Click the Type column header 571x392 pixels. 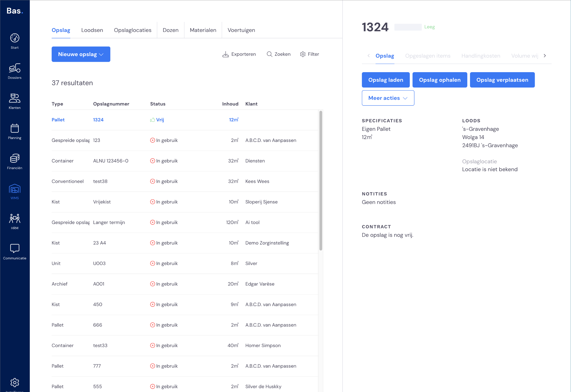pos(57,104)
